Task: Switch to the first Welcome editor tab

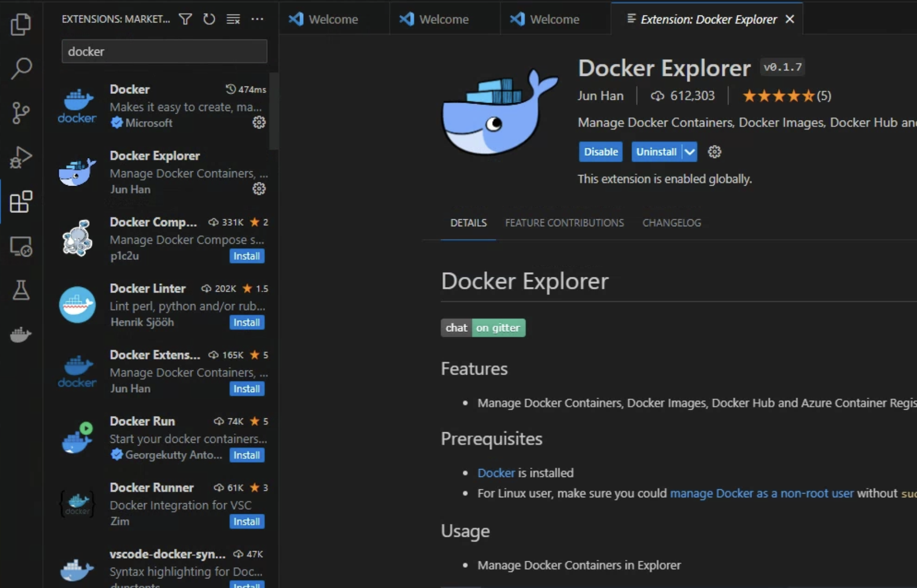Action: coord(334,19)
